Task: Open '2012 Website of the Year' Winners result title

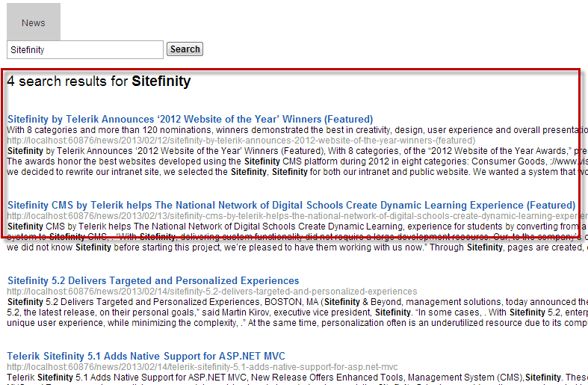Action: click(190, 119)
